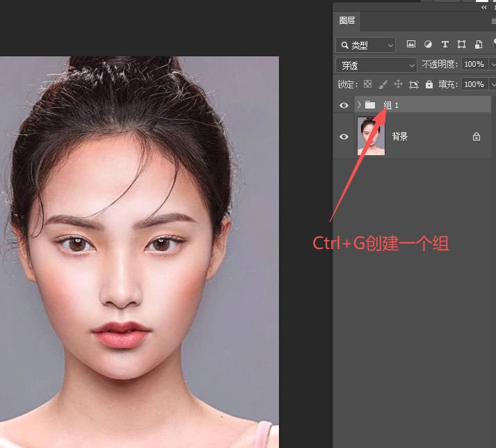Filter for shape layers icon
496x448 pixels.
tap(461, 44)
